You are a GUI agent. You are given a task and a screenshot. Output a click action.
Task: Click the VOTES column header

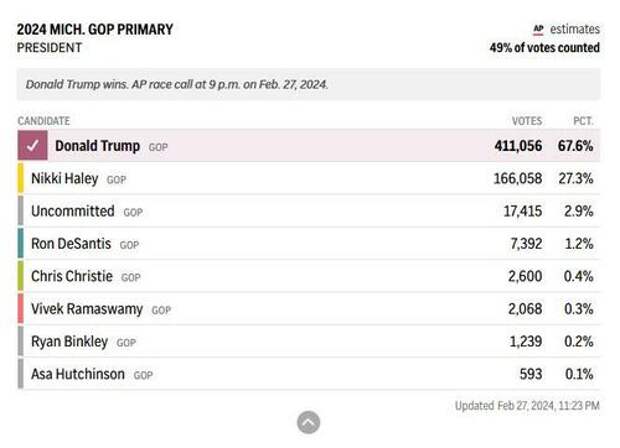tap(526, 121)
